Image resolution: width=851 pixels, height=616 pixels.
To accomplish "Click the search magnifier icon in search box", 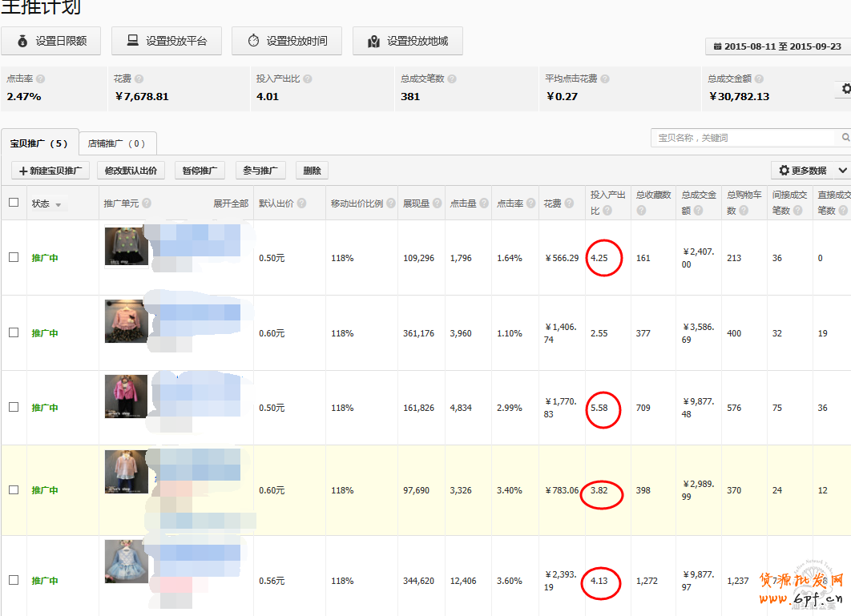I will pos(846,138).
